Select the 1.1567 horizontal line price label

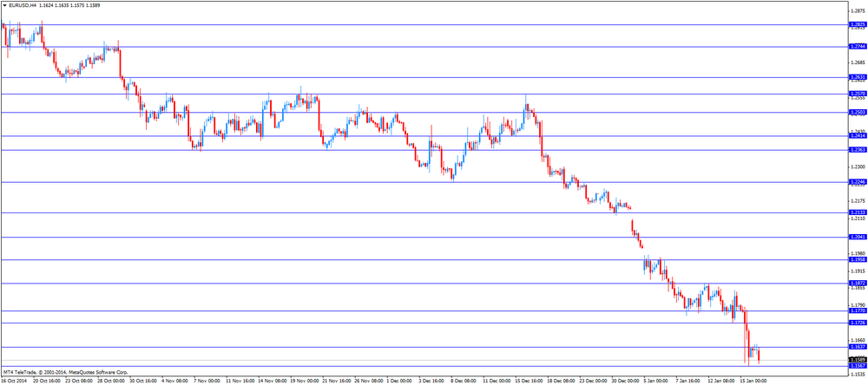tap(858, 366)
